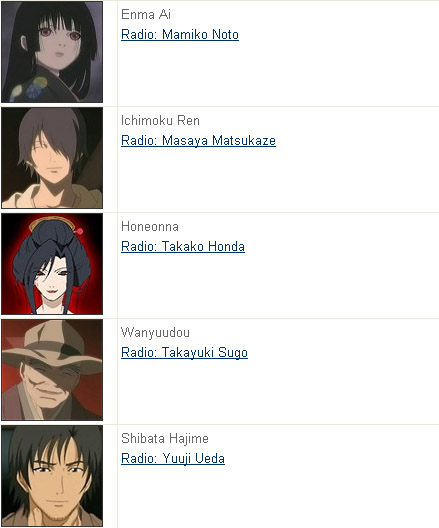This screenshot has height=528, width=439.
Task: Visit the Radio: Takako Honda link
Action: point(183,246)
